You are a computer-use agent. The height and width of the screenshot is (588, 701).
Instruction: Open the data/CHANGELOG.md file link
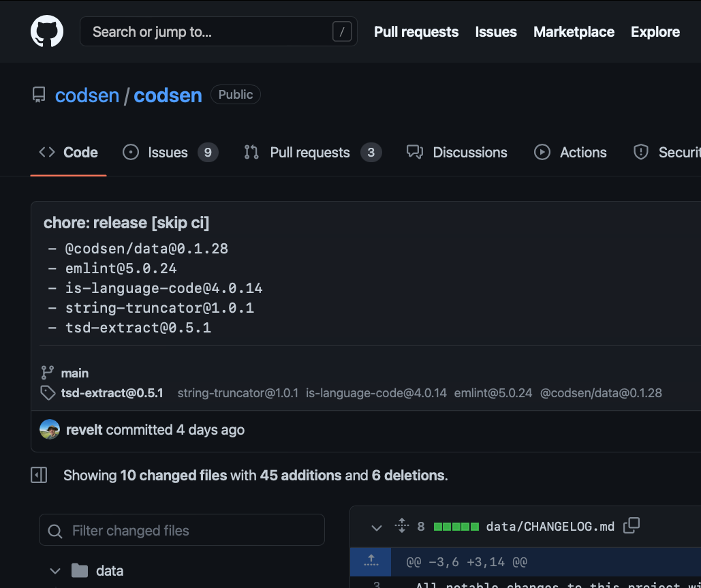[x=550, y=527]
